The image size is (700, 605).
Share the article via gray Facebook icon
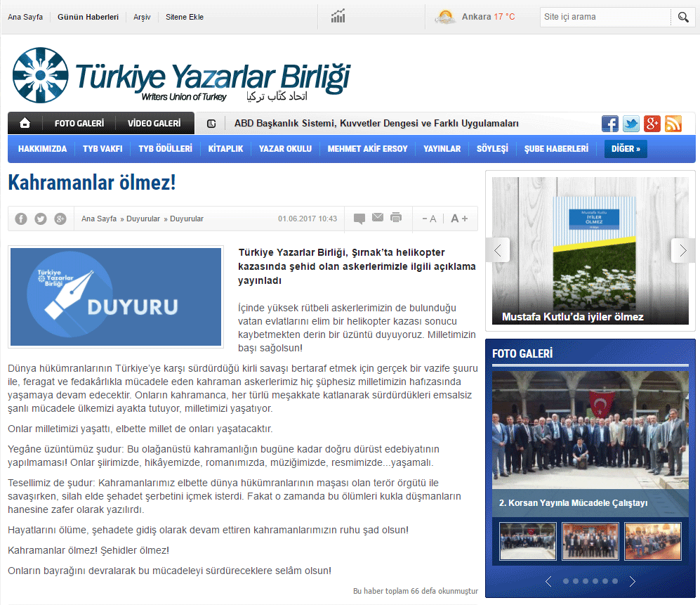tap(21, 219)
